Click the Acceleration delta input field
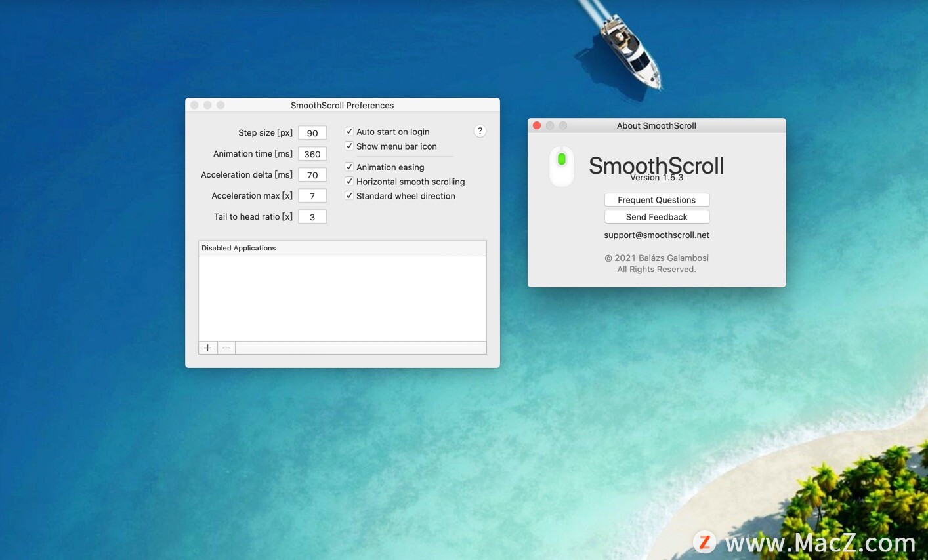This screenshot has height=560, width=928. pos(312,174)
